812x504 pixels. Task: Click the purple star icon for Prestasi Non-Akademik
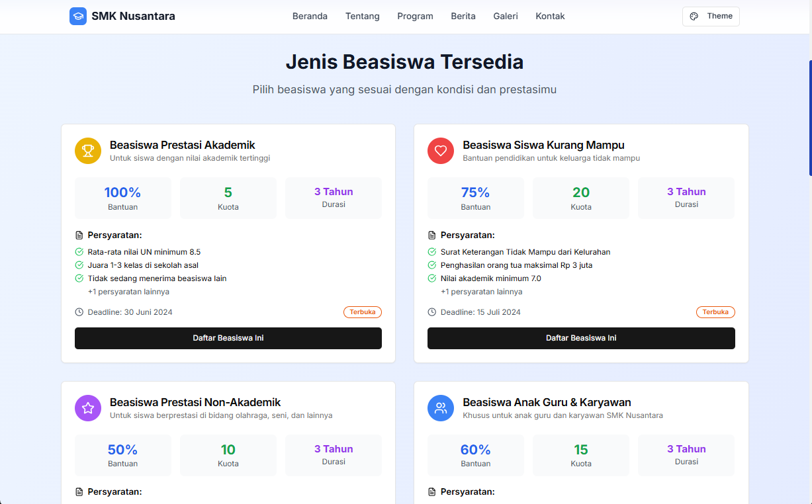click(88, 408)
